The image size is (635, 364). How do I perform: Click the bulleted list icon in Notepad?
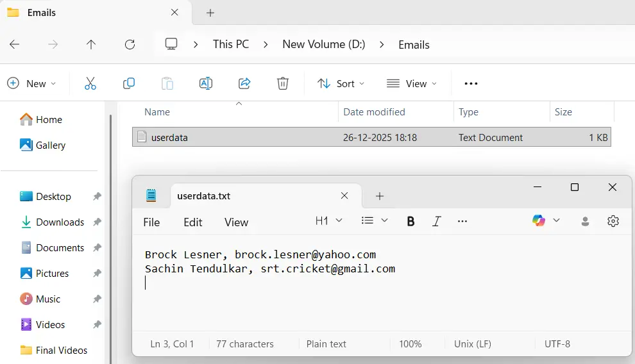(368, 220)
